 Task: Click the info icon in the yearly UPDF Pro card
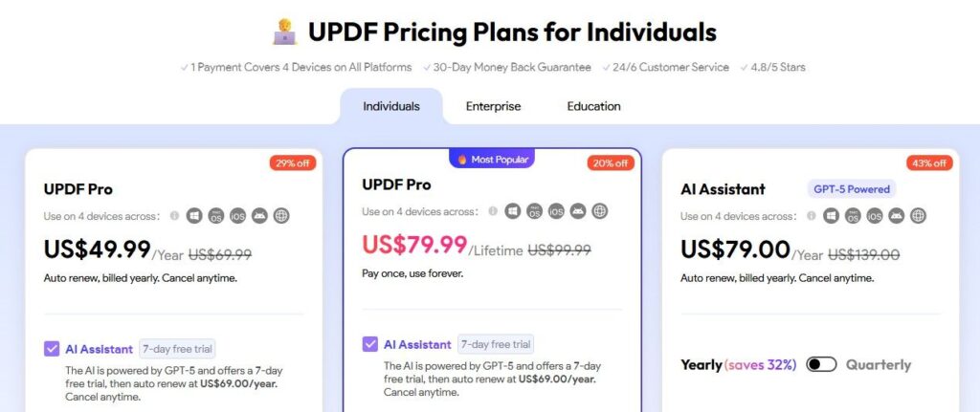coord(174,216)
